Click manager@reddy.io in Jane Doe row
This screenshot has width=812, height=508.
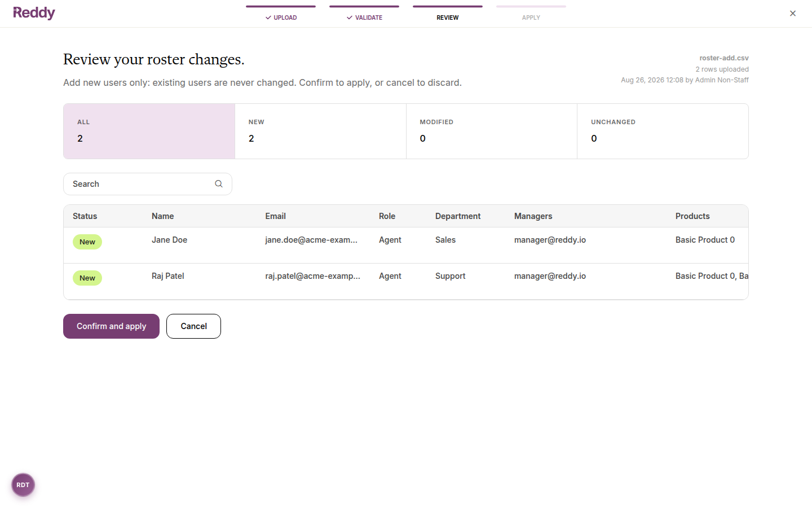coord(550,240)
